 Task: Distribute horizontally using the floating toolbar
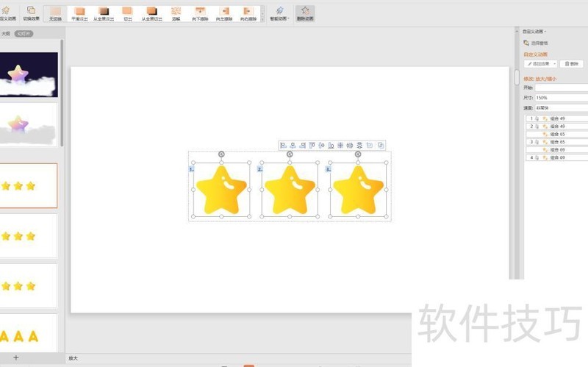point(350,145)
